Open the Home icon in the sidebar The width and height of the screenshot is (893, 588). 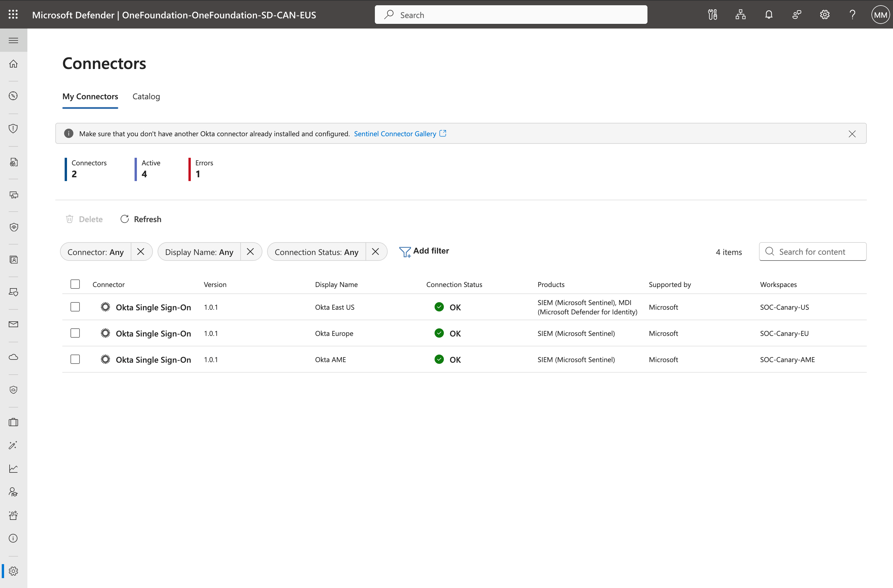(x=13, y=64)
